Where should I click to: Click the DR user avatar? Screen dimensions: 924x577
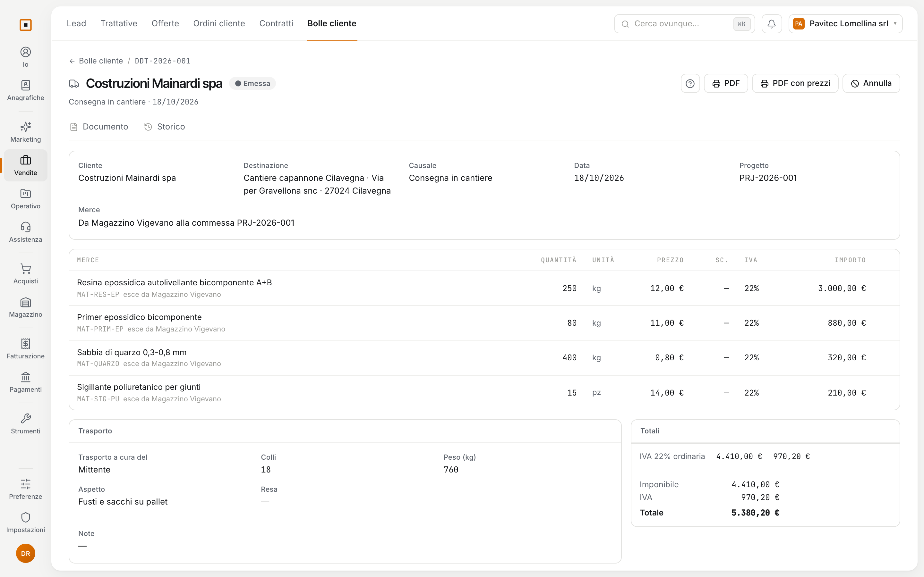(x=26, y=553)
